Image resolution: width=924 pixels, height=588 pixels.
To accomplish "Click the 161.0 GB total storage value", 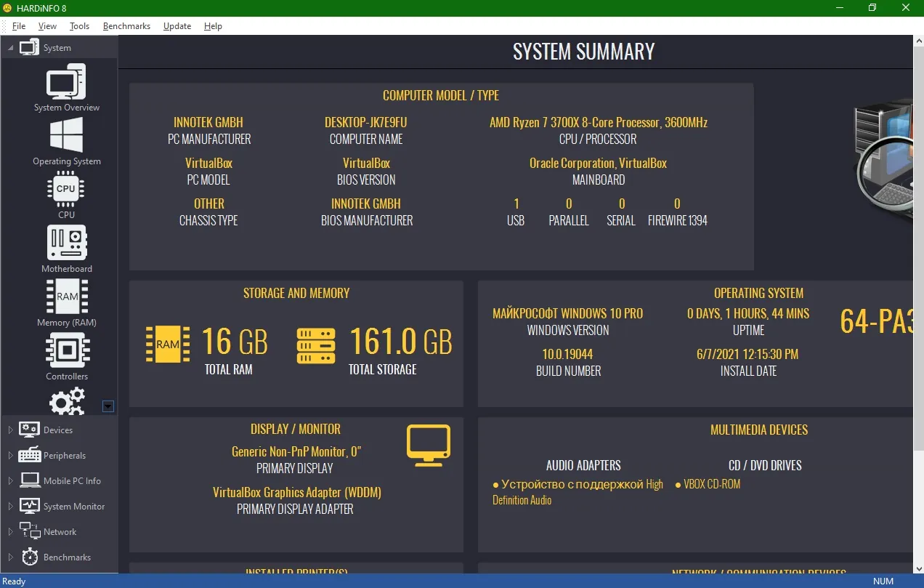I will 401,342.
